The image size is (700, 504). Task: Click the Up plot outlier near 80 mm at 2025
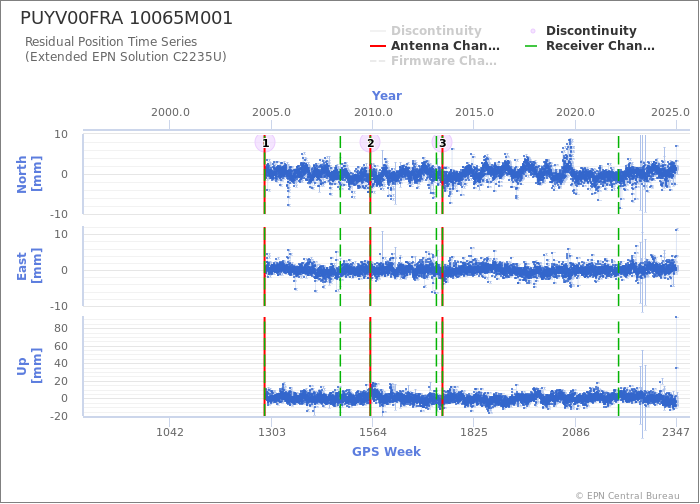pyautogui.click(x=676, y=317)
